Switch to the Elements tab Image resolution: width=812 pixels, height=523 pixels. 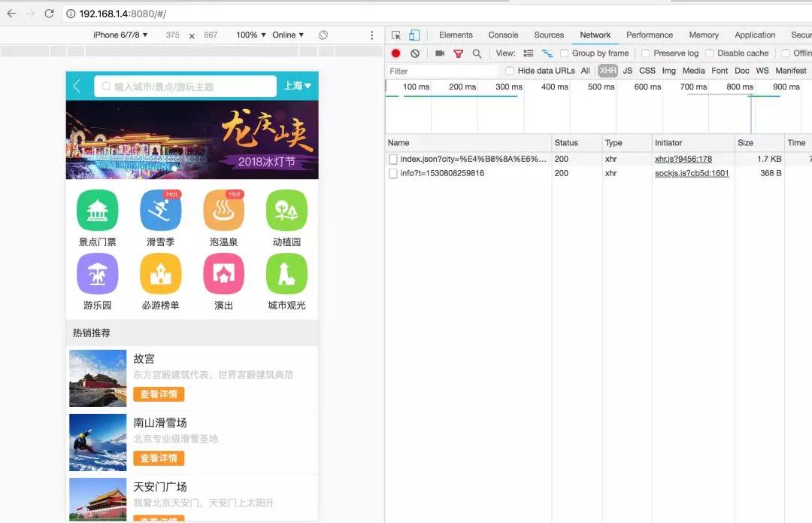(x=456, y=35)
